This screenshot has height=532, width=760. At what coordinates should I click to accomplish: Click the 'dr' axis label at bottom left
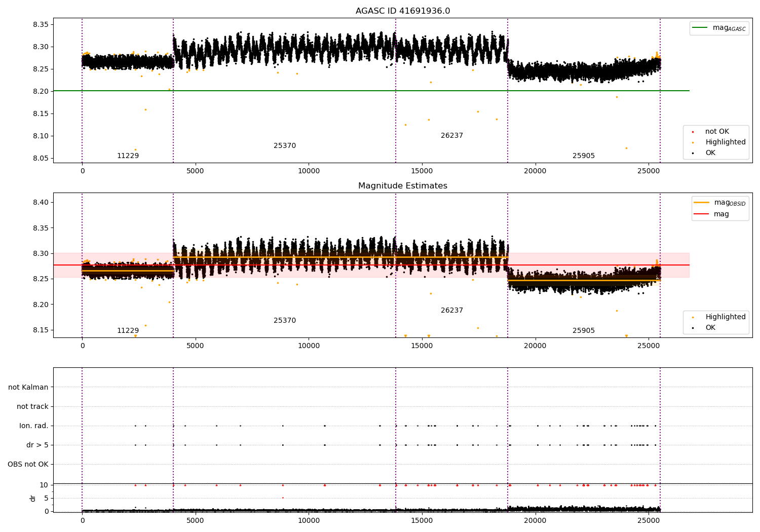coord(33,498)
